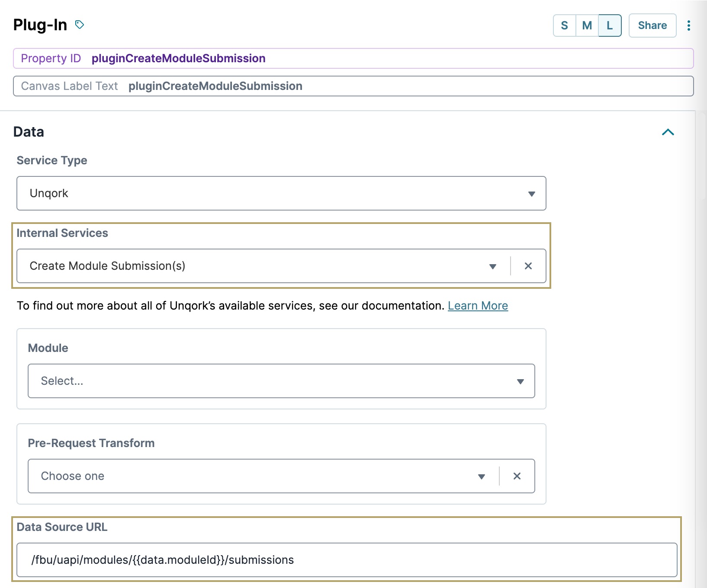The width and height of the screenshot is (707, 588).
Task: Click the Service Type label
Action: (x=52, y=160)
